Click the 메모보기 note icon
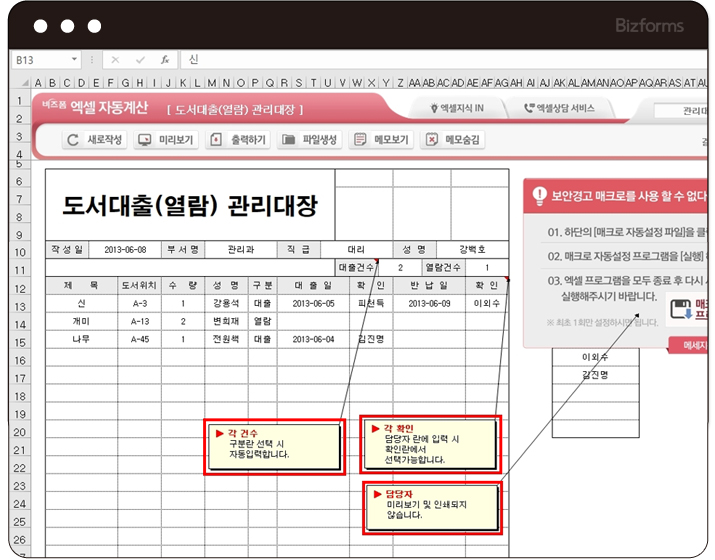 pos(361,141)
